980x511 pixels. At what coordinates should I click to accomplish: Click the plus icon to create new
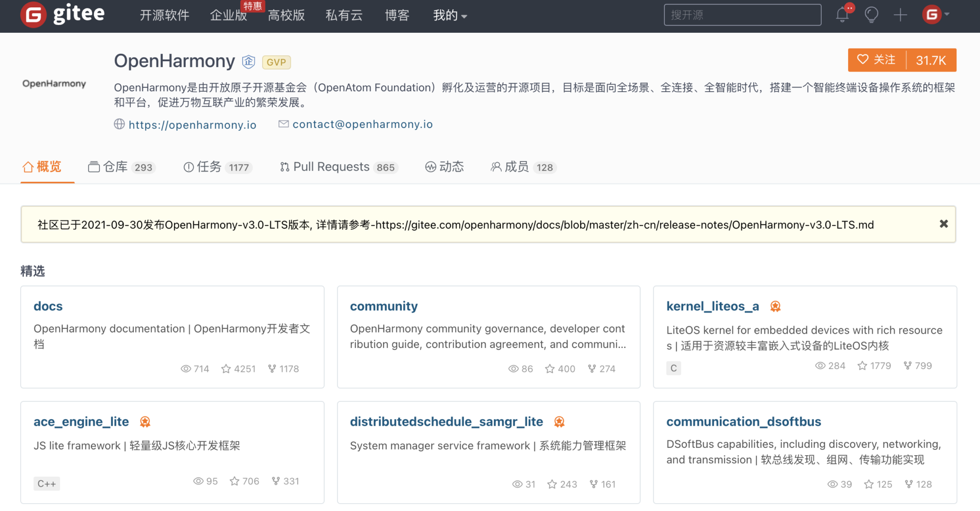(x=900, y=15)
